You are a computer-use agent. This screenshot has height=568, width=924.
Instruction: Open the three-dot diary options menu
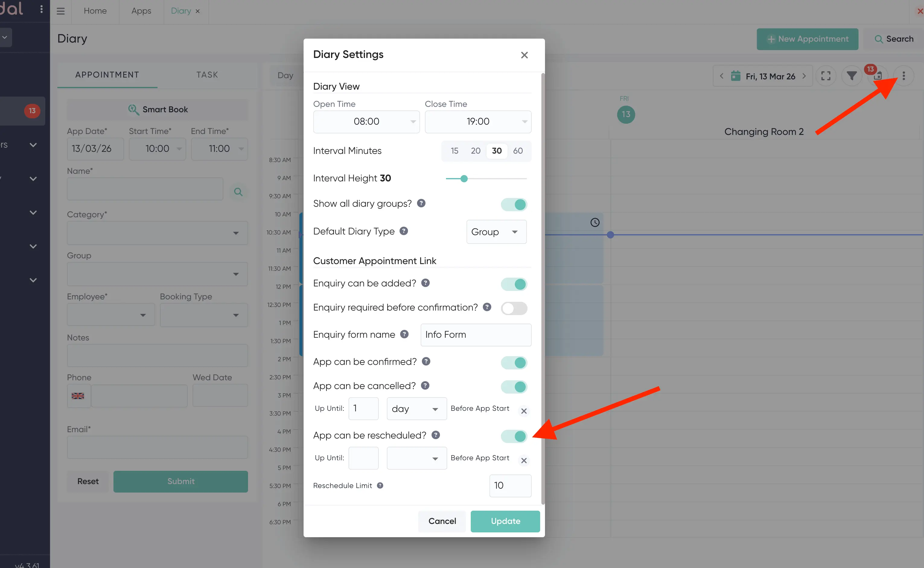(x=903, y=76)
